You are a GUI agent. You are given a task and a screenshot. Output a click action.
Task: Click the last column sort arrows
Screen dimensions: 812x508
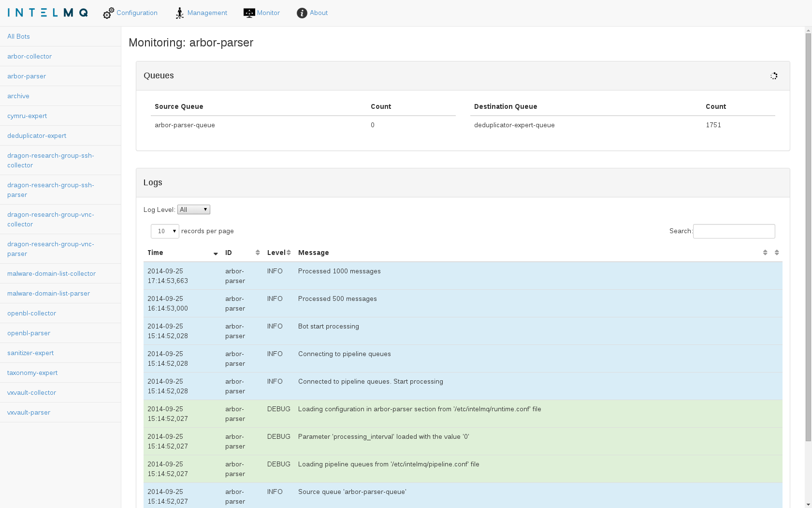tap(777, 253)
